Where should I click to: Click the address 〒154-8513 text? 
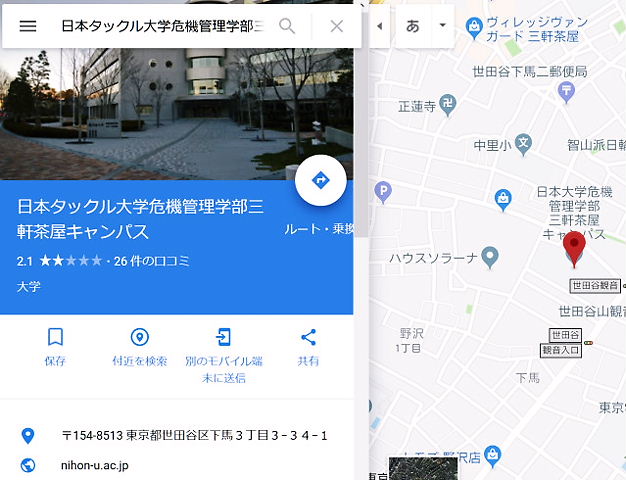point(195,435)
